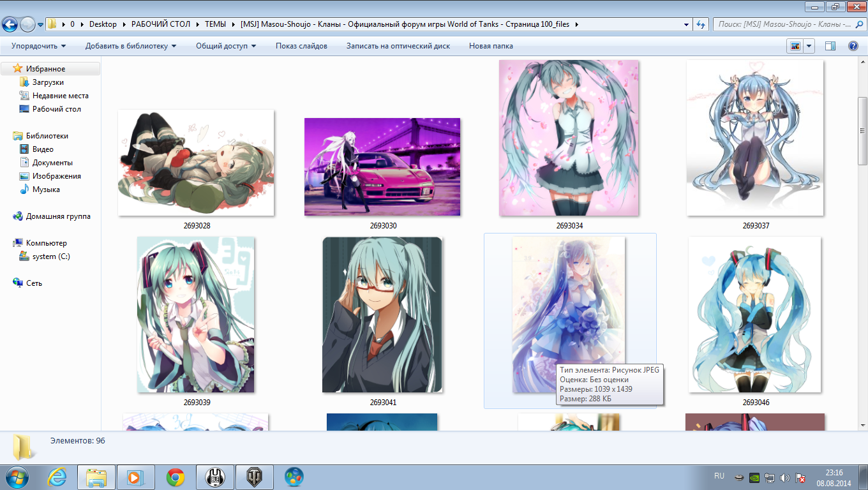Image resolution: width=868 pixels, height=490 pixels.
Task: Open the Видео library
Action: (43, 149)
